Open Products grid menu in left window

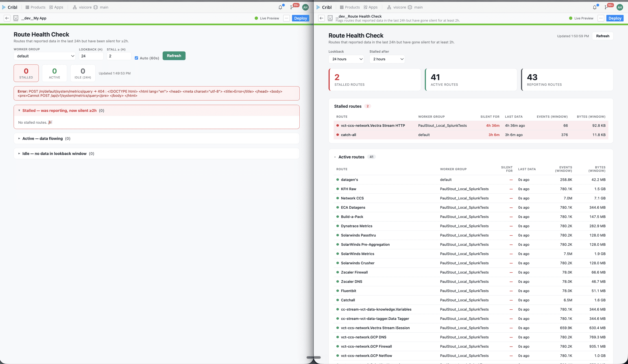(x=35, y=7)
